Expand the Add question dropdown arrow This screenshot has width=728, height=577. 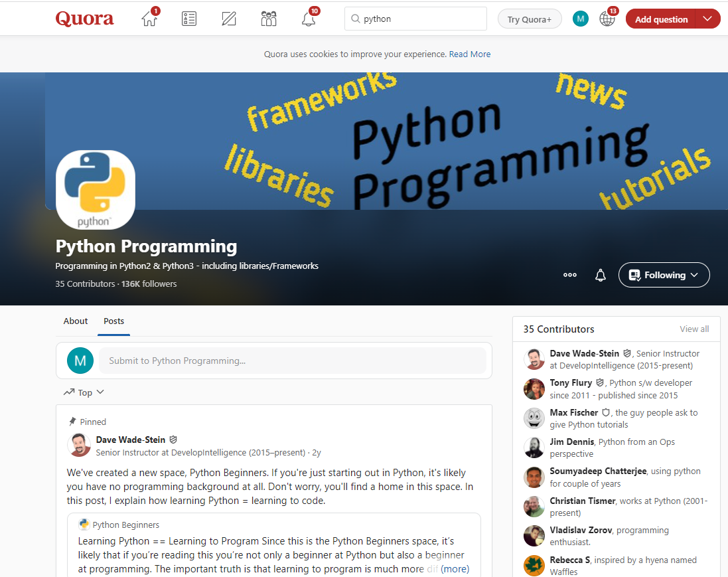(707, 19)
